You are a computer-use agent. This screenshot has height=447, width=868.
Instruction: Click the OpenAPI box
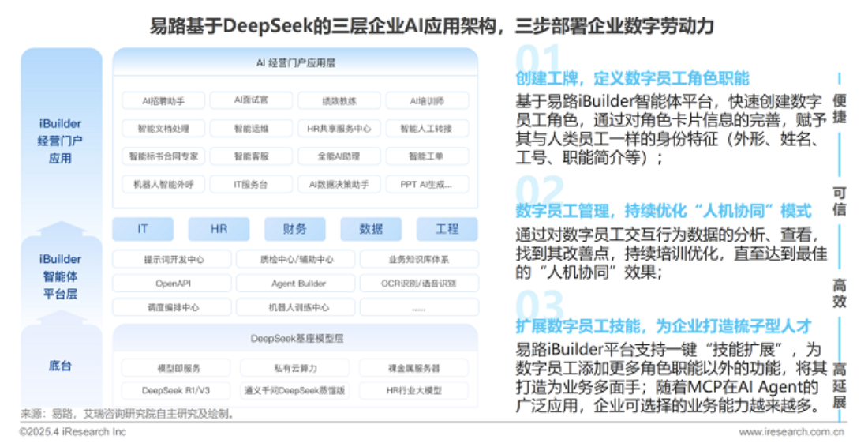click(x=172, y=284)
